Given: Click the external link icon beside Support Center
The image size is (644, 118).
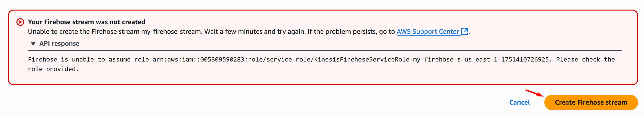Looking at the screenshot, I should (x=464, y=32).
